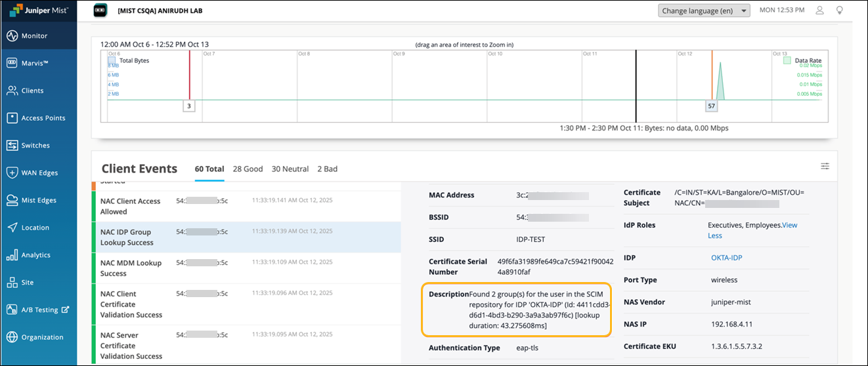Screen dimensions: 868x366
Task: Open Marvis from the sidebar
Action: coord(35,63)
